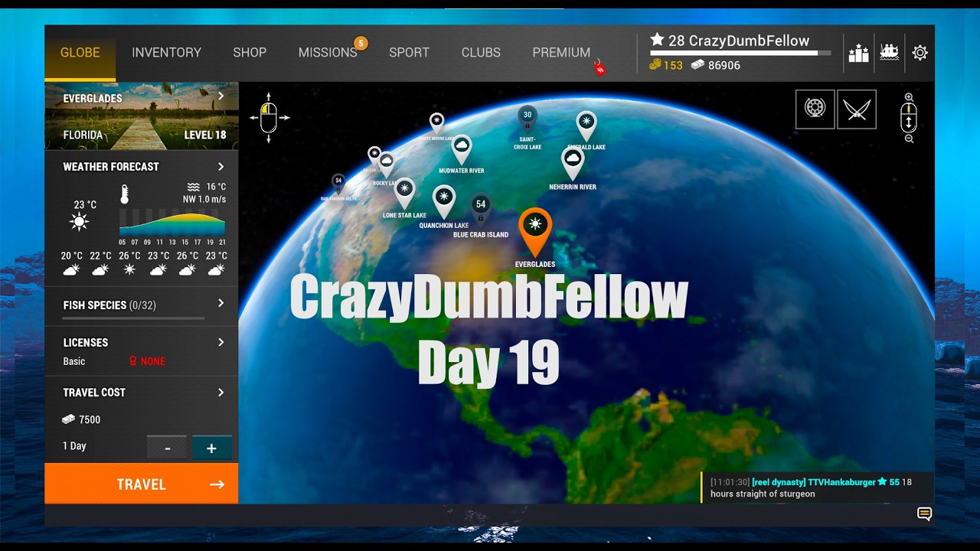
Task: Open the Shop tab
Action: [250, 53]
